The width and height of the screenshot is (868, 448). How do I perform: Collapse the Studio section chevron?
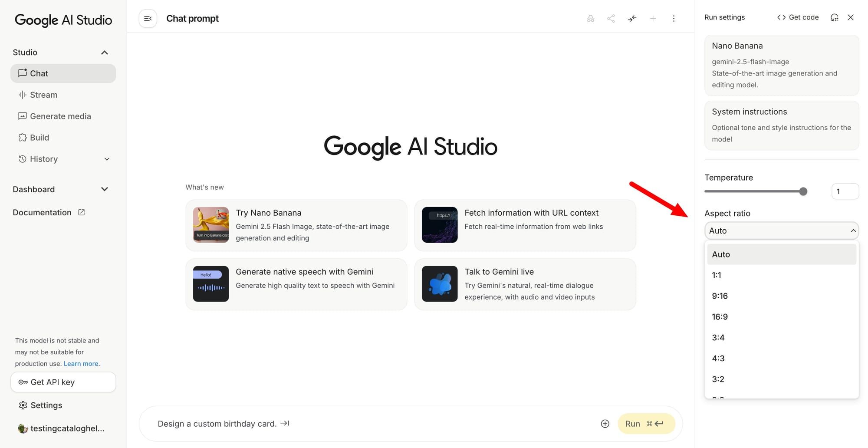(x=105, y=53)
